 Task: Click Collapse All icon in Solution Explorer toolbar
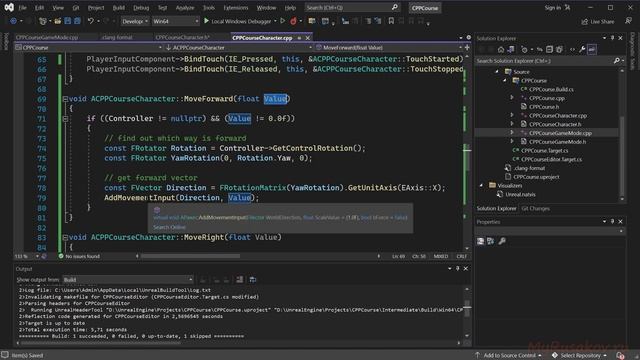[549, 49]
